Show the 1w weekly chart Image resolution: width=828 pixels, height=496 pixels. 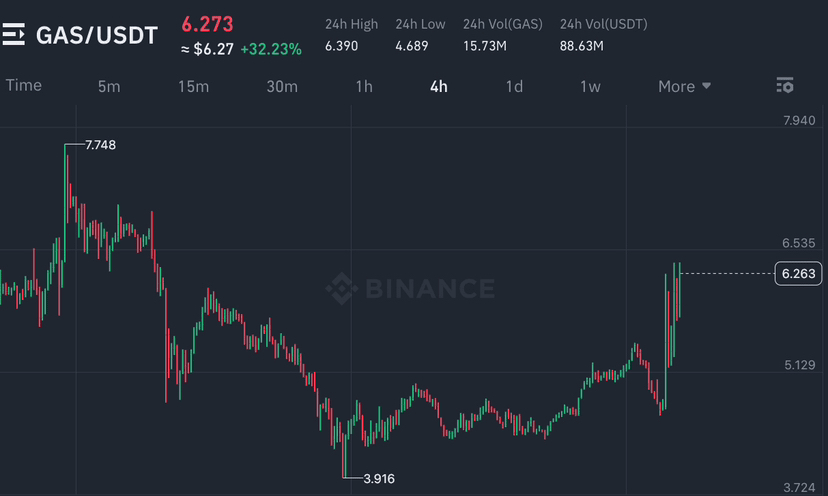click(590, 86)
